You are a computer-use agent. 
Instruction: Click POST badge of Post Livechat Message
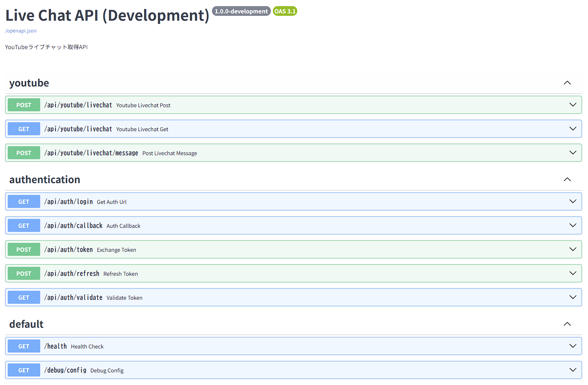click(24, 153)
